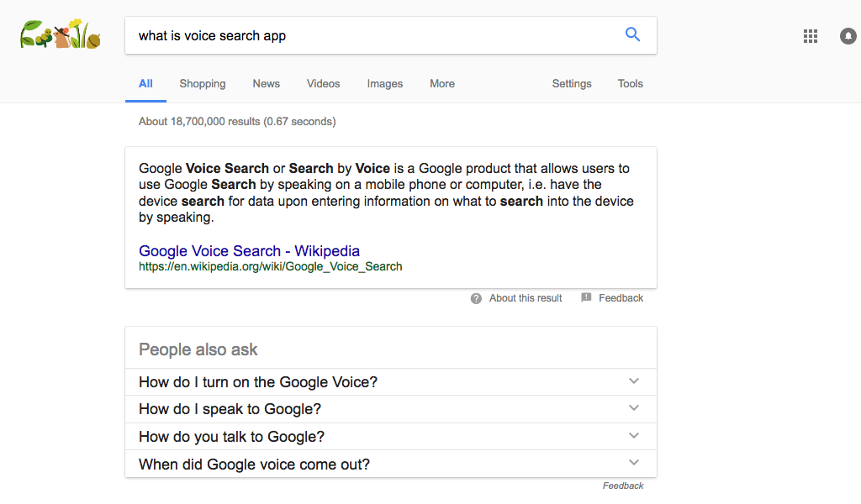861x504 pixels.
Task: Click the Google Doodle logo
Action: pos(61,34)
